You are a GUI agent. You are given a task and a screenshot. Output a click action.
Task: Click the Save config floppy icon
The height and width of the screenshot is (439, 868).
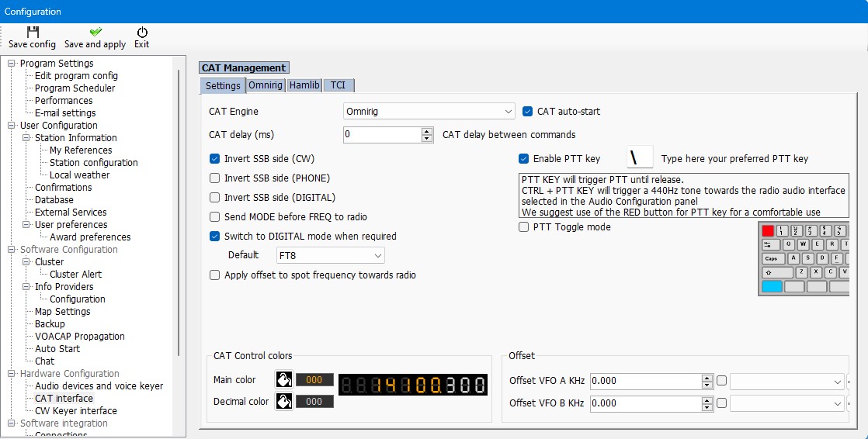tap(33, 32)
